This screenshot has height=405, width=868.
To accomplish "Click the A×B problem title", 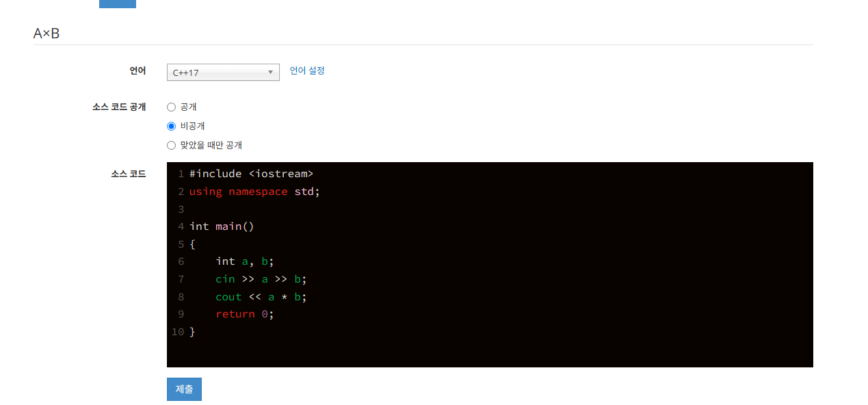I will [45, 32].
